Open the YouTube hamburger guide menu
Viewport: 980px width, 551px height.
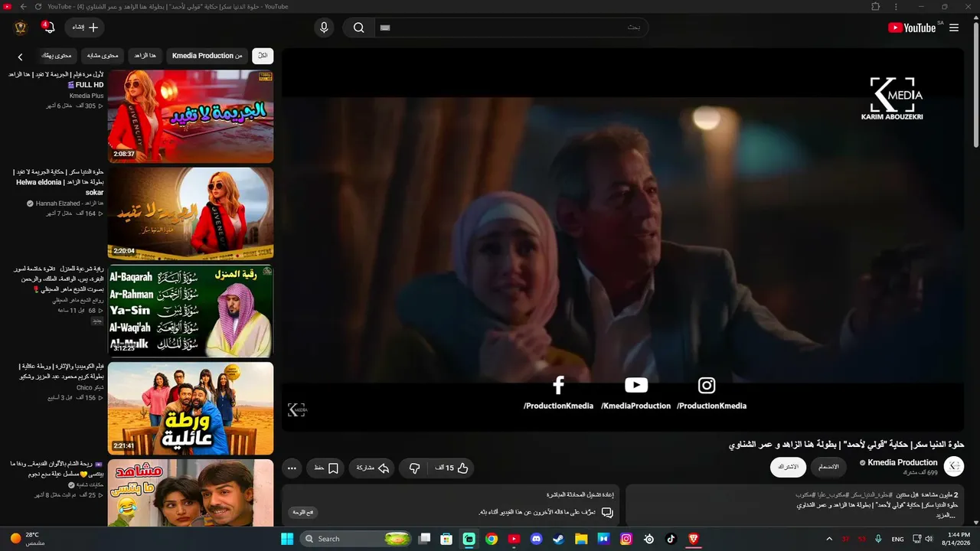tap(954, 28)
